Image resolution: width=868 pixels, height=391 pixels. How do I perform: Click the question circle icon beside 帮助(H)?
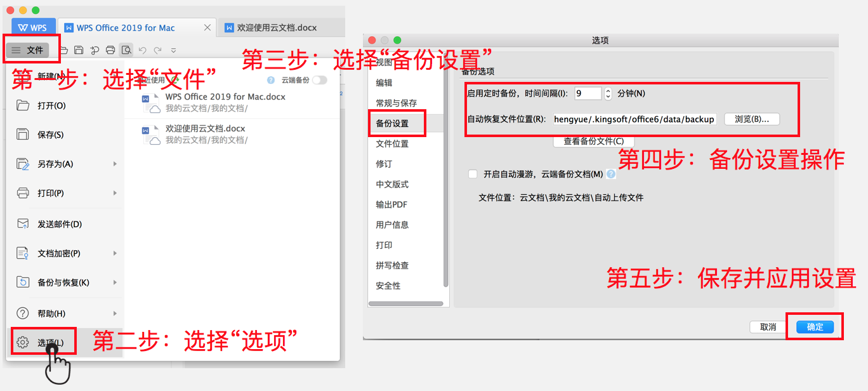[x=23, y=314]
